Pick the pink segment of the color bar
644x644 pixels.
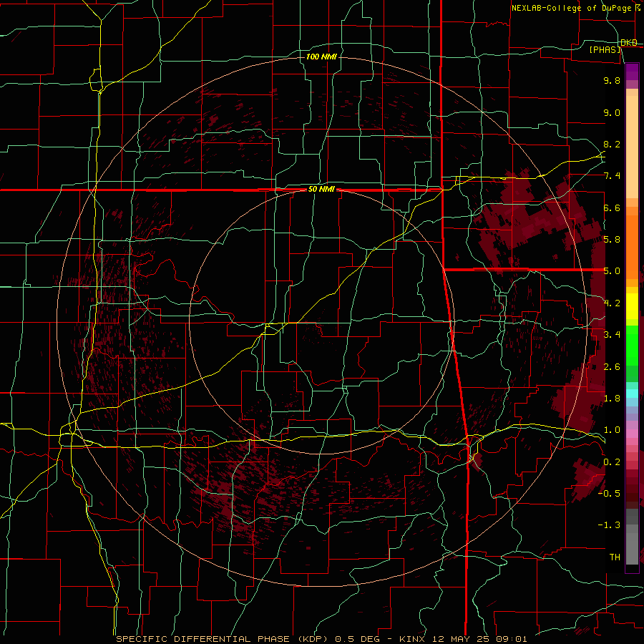point(632,434)
